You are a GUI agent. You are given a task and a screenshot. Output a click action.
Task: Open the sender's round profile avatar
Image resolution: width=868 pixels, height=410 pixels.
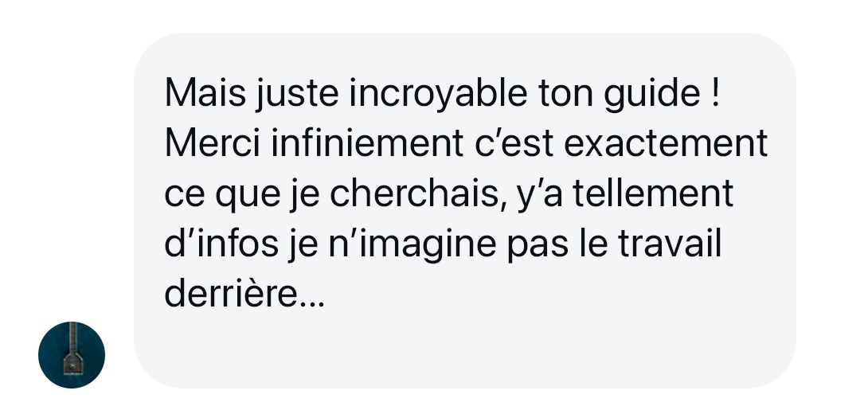[72, 354]
